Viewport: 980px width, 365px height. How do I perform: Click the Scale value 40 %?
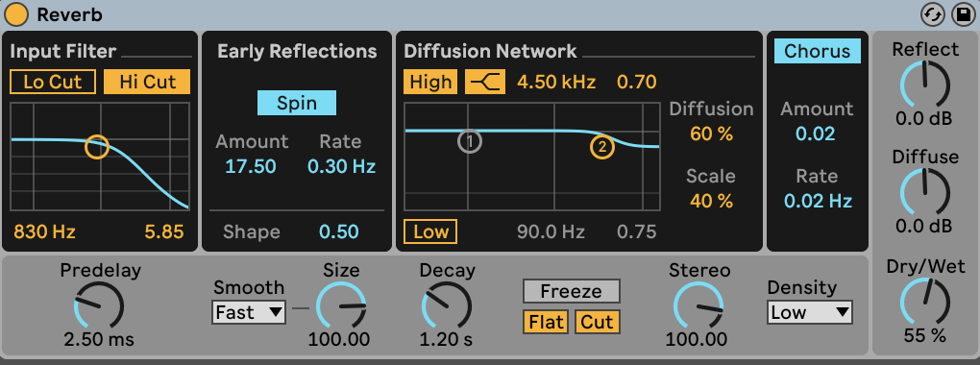click(711, 201)
